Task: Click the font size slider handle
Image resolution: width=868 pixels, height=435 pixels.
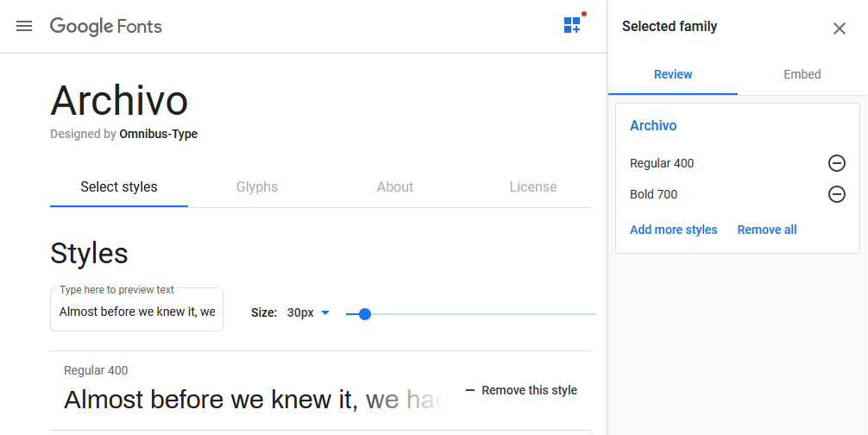Action: pos(364,314)
